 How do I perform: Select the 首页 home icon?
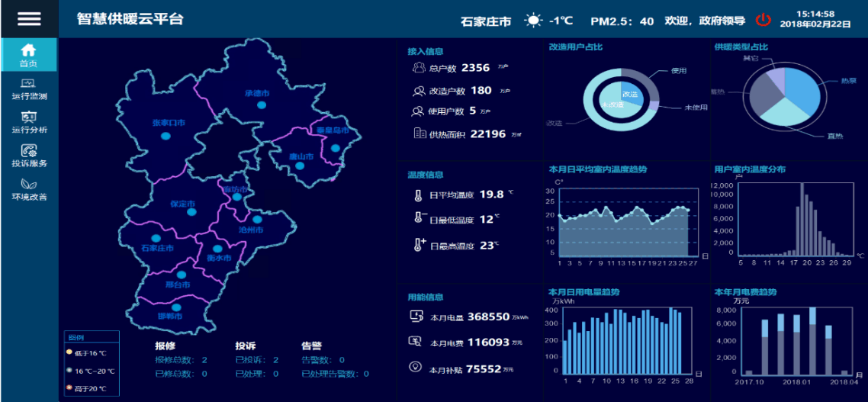tap(29, 50)
